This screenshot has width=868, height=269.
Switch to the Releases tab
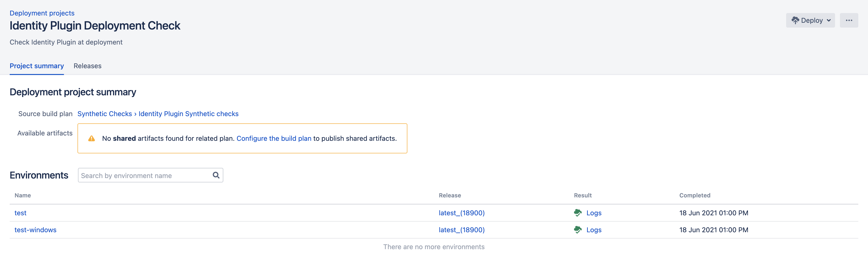click(x=88, y=66)
